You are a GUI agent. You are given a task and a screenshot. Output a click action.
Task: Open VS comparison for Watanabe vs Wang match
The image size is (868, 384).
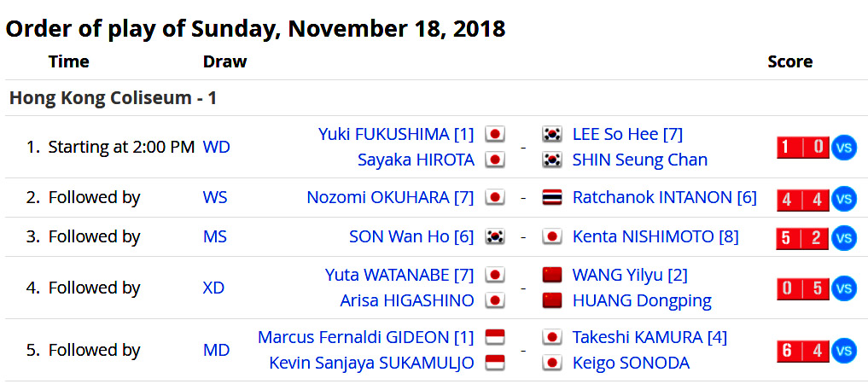coord(843,288)
